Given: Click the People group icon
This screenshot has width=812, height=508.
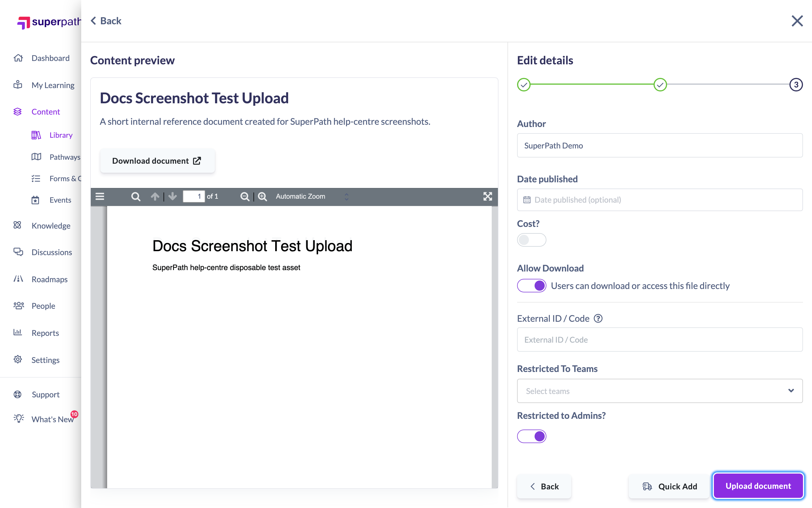Looking at the screenshot, I should click(19, 306).
